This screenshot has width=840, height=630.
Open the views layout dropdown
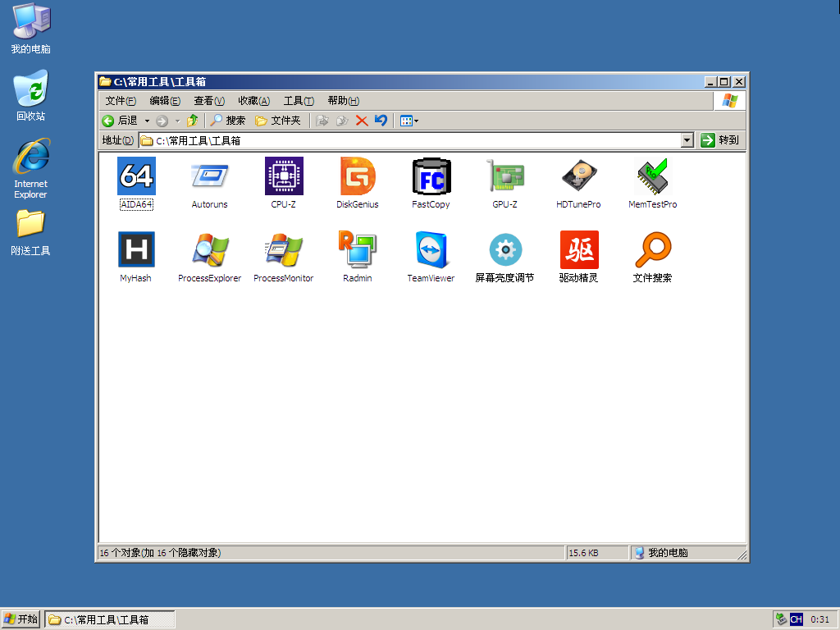[408, 120]
